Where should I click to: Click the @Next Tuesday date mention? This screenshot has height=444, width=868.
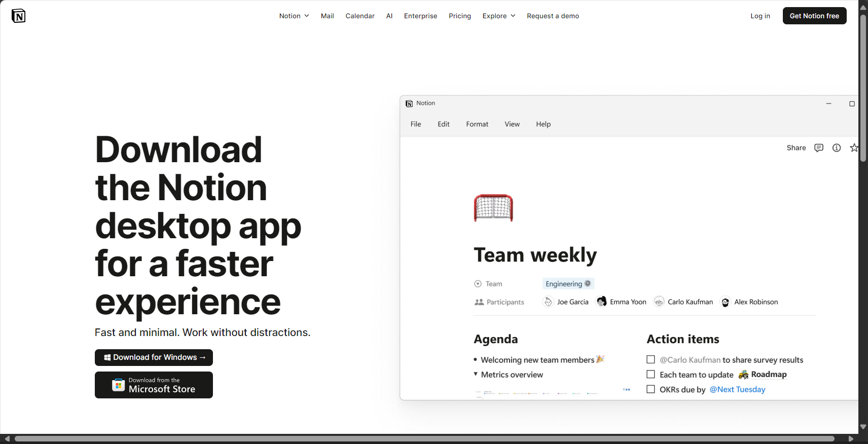point(737,389)
